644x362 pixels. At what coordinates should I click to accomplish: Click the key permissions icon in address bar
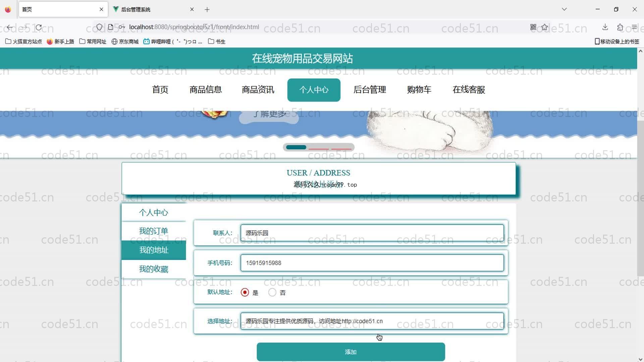[122, 27]
